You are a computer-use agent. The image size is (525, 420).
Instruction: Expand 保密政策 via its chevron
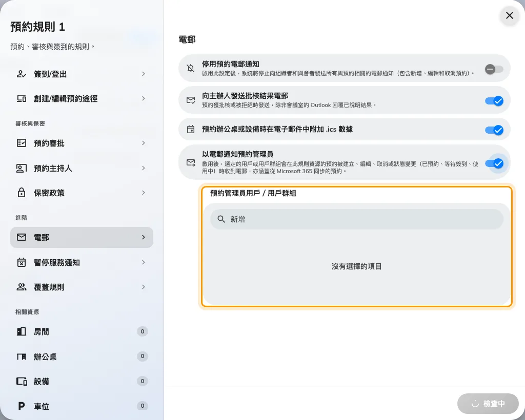click(x=144, y=193)
